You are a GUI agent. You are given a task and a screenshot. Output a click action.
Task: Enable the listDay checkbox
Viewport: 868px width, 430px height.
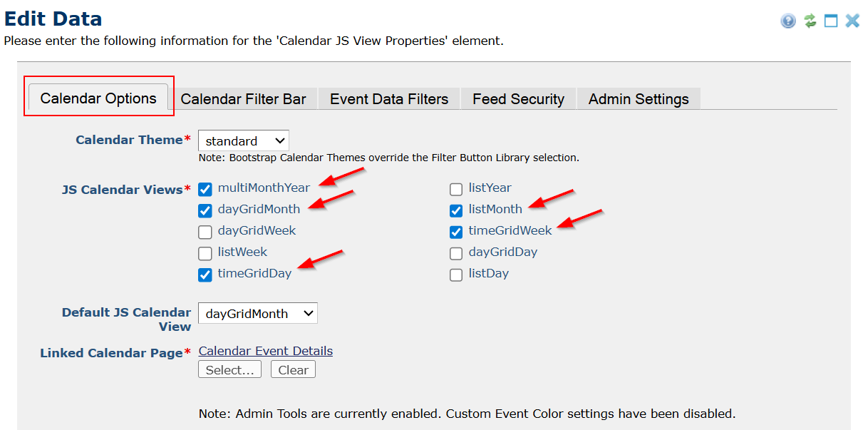(456, 275)
